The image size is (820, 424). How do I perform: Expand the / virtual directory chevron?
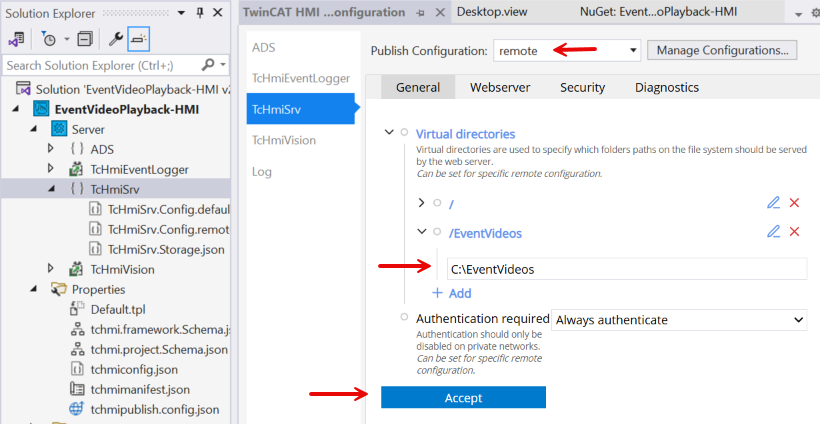421,203
